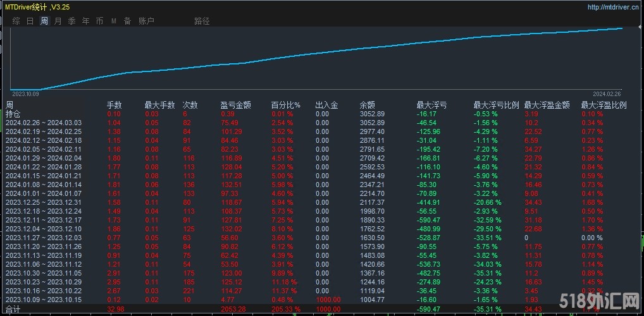
Task: Click the 次数 column header
Action: (x=190, y=106)
